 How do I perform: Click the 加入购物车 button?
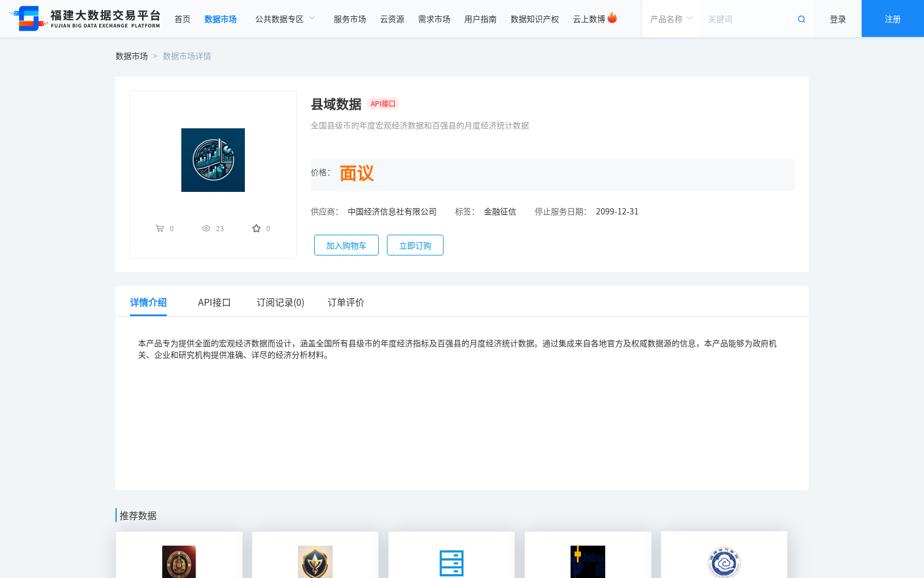pos(346,245)
